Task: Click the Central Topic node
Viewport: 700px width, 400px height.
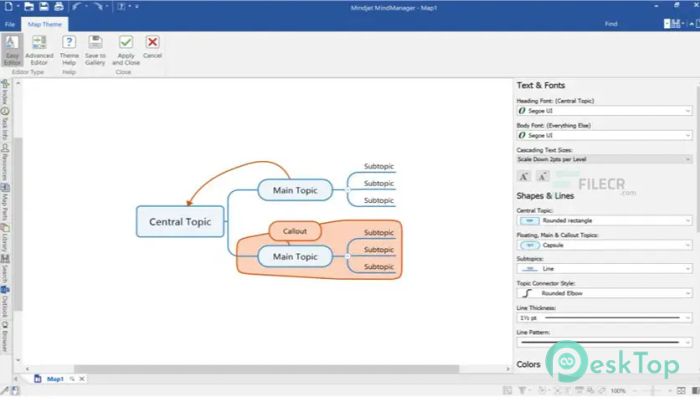Action: tap(180, 221)
